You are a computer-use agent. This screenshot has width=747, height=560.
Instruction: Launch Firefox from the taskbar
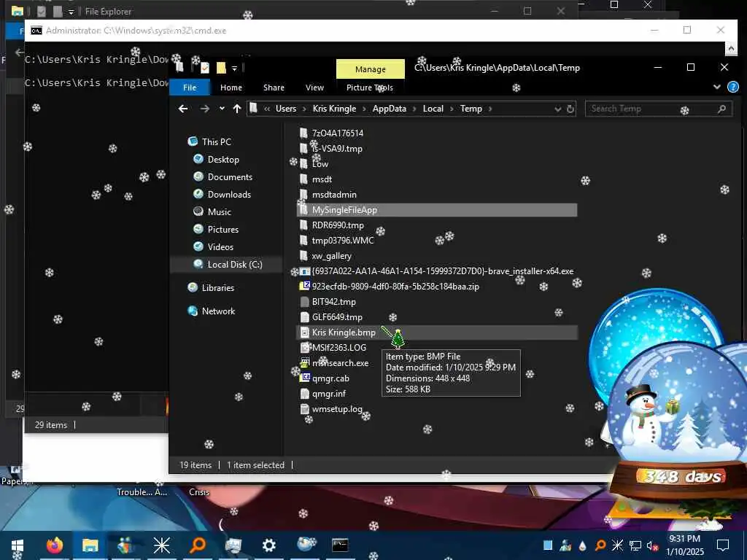point(55,545)
